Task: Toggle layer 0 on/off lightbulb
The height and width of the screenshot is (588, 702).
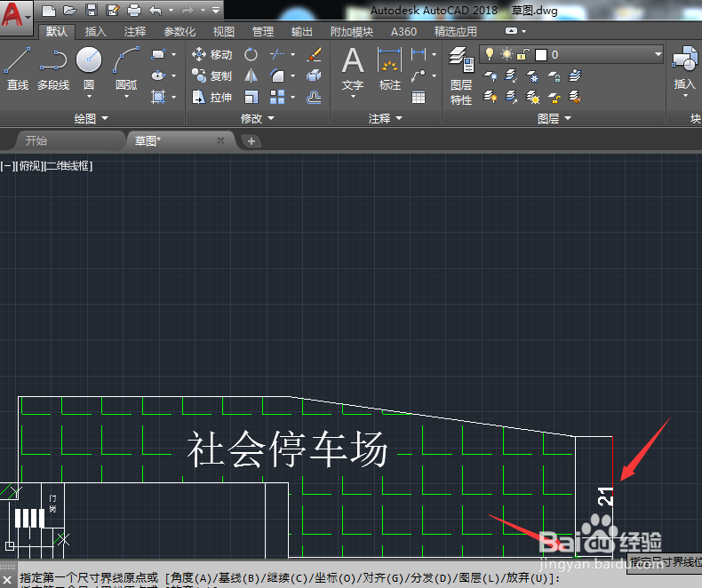Action: tap(490, 54)
